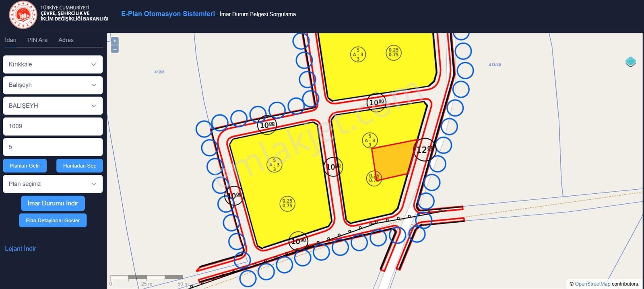Image resolution: width=644 pixels, height=289 pixels.
Task: Zoom in the map with plus button
Action: (x=115, y=41)
